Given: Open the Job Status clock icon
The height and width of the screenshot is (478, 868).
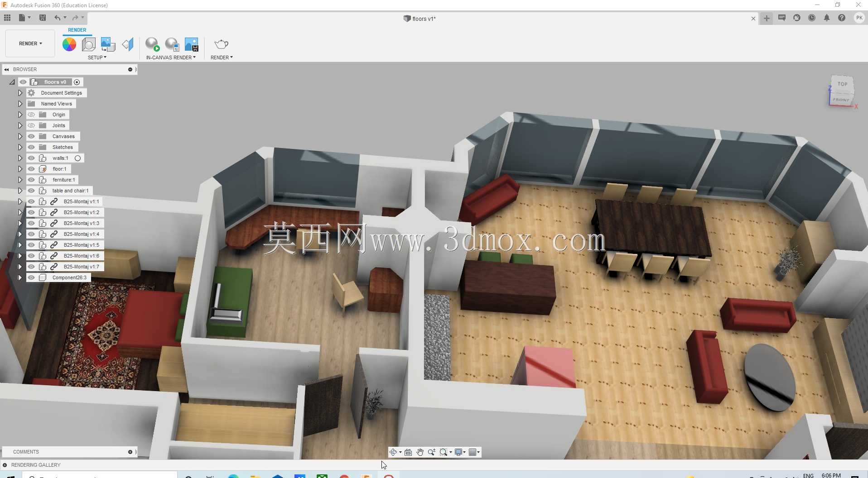Looking at the screenshot, I should [x=812, y=18].
